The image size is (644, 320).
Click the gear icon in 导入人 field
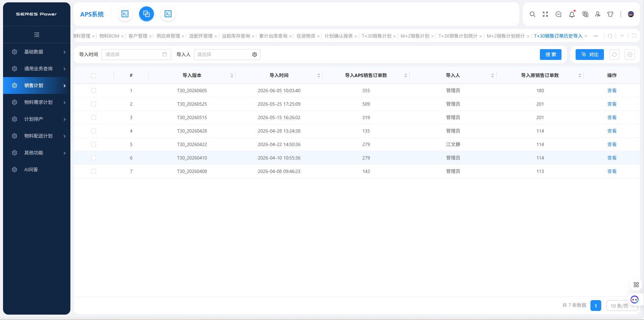255,55
